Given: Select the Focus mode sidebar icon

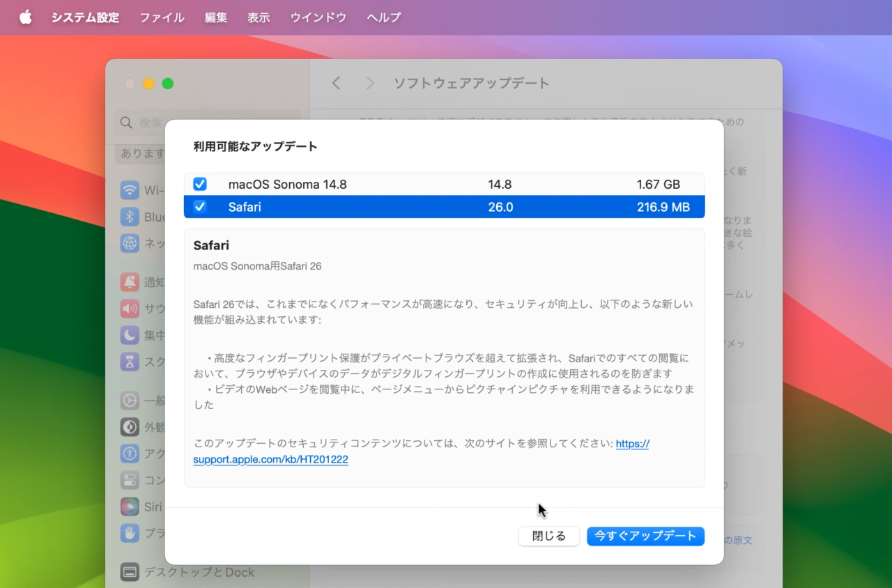Looking at the screenshot, I should (130, 334).
